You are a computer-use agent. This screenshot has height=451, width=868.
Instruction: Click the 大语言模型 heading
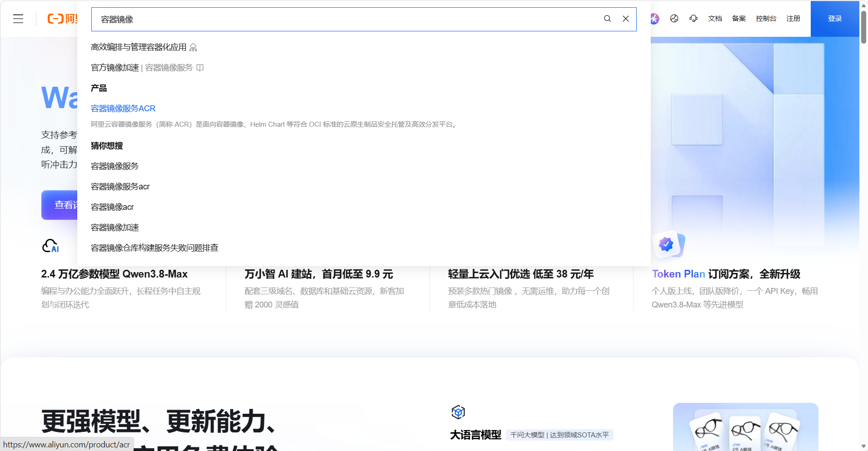(x=475, y=435)
